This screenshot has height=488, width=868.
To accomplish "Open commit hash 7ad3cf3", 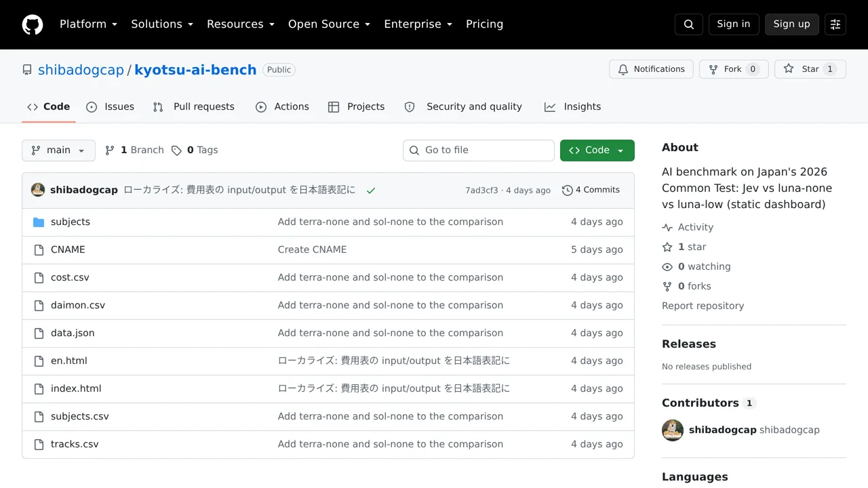I will (481, 190).
